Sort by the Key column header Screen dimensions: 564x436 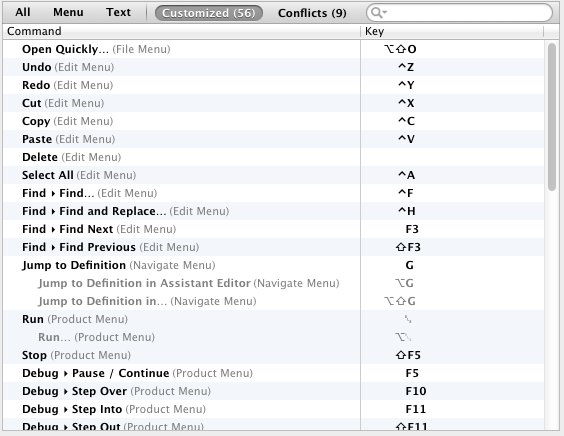tap(452, 31)
